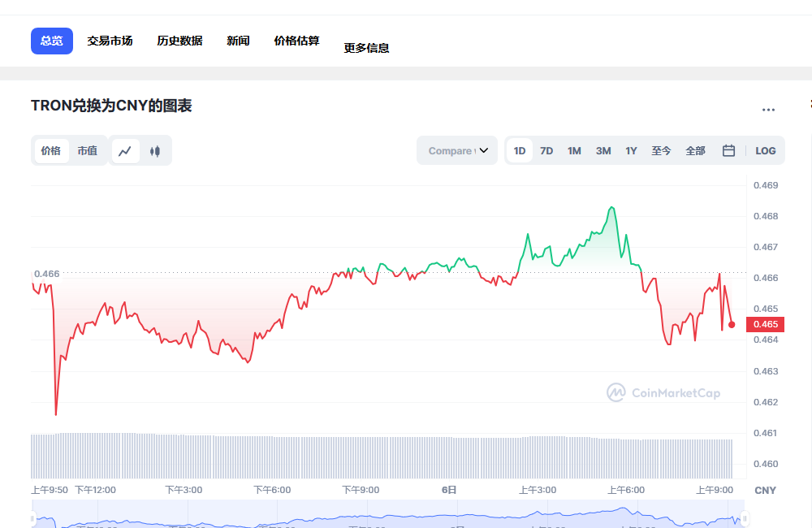Open the 价格估算 tab

point(296,41)
